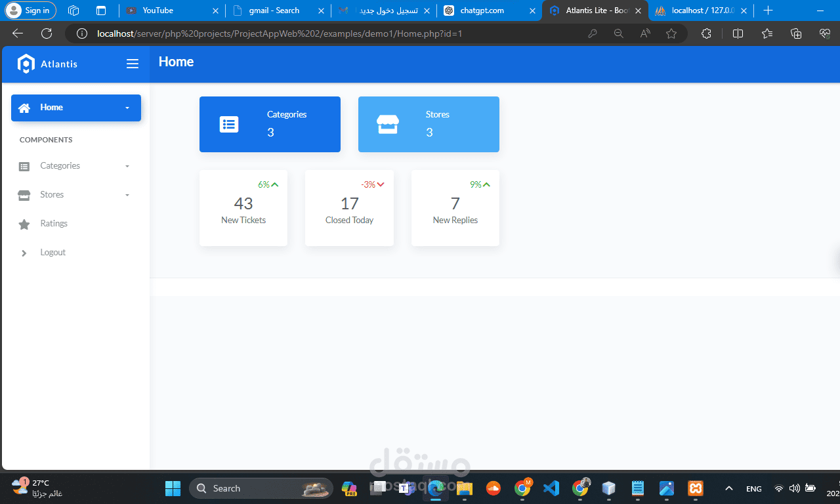Click the Categories list icon in sidebar
The width and height of the screenshot is (840, 504).
click(x=24, y=167)
